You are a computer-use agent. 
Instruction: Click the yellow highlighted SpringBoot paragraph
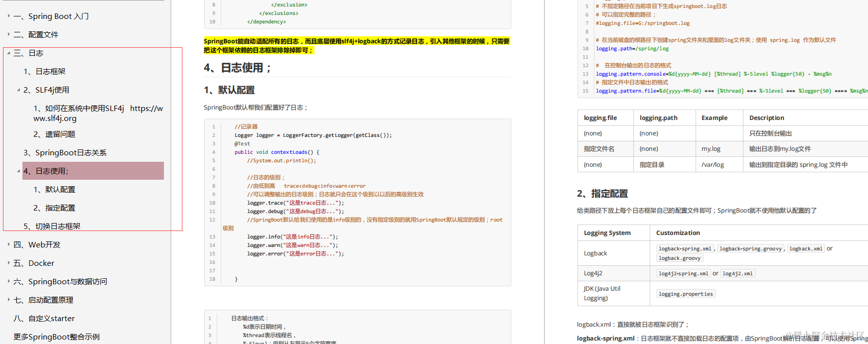357,46
